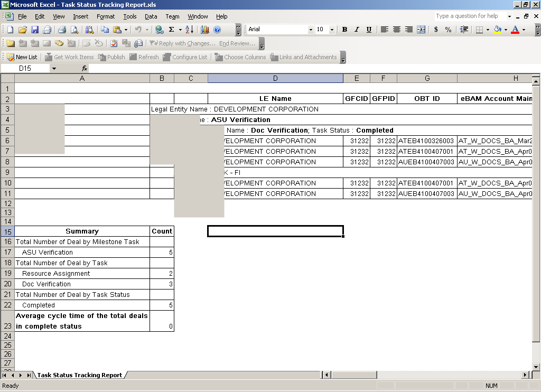
Task: Click the Print icon
Action: 62,30
